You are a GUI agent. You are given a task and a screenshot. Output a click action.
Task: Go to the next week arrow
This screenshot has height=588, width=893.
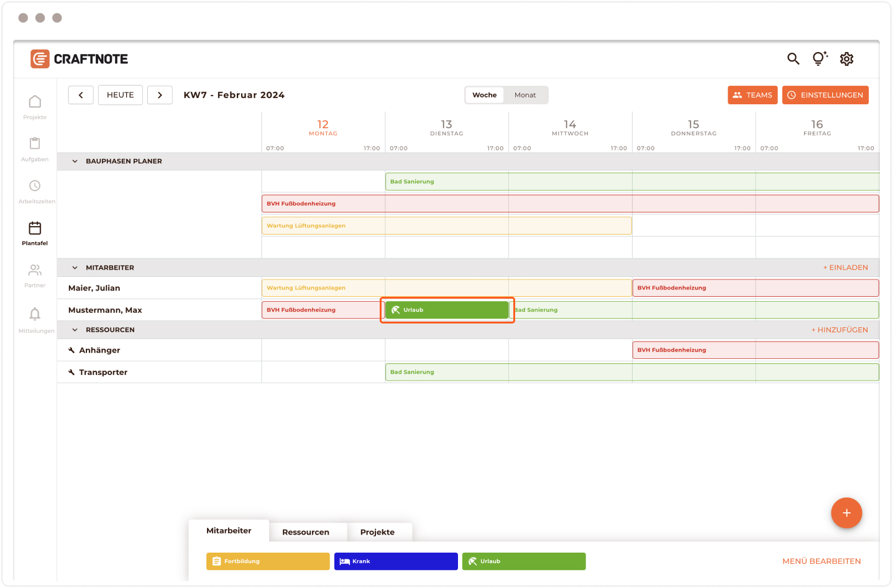[160, 95]
